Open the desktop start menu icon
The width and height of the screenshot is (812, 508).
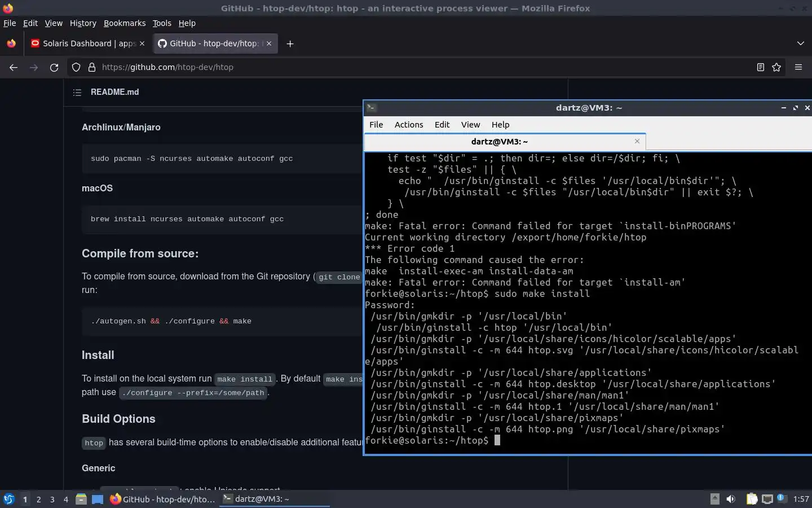[9, 499]
